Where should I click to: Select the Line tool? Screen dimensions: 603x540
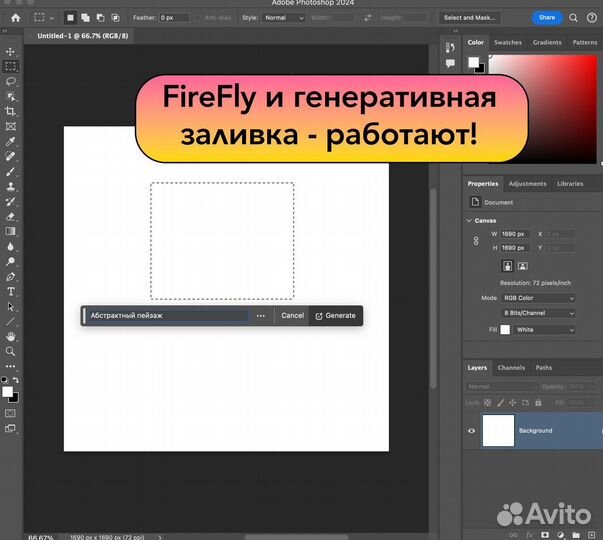pyautogui.click(x=10, y=322)
